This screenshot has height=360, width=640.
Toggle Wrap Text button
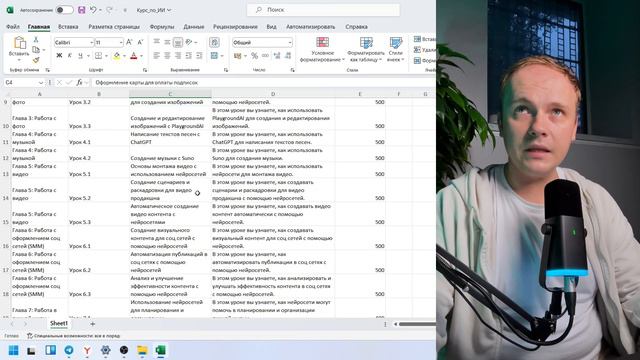click(x=214, y=42)
